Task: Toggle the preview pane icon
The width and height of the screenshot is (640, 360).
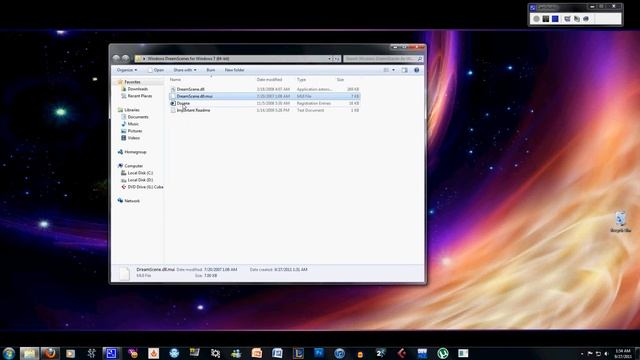Action: (x=404, y=70)
